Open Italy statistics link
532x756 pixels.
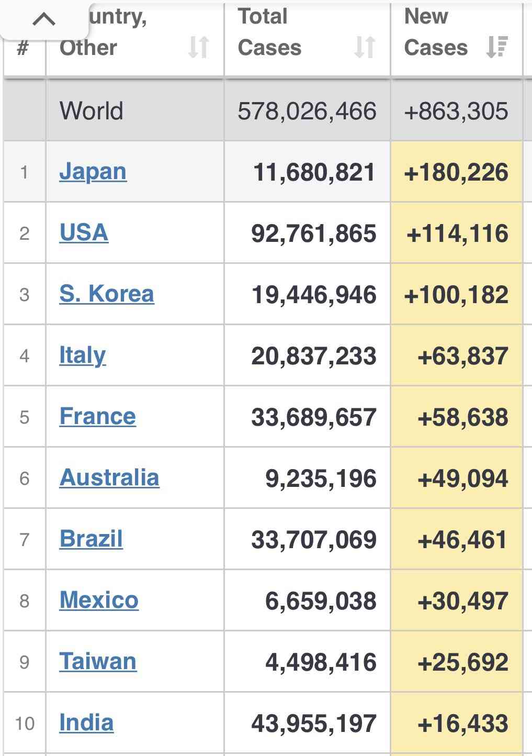point(83,355)
